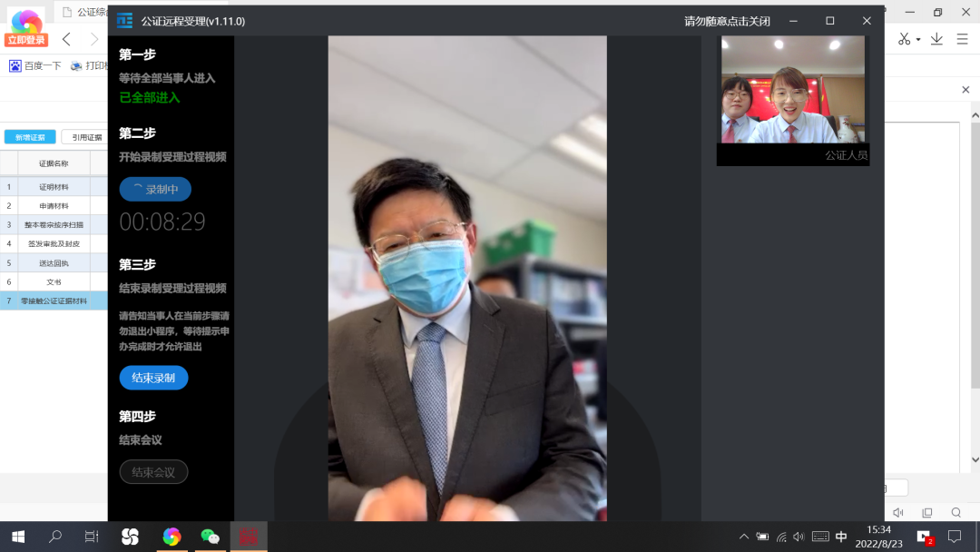Maximize the 公证远程受理 window

(x=830, y=21)
